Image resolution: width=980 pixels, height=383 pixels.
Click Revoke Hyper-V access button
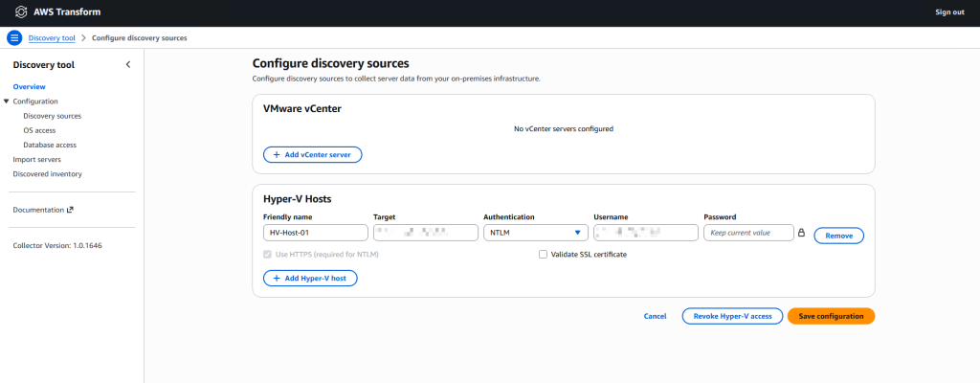coord(732,316)
